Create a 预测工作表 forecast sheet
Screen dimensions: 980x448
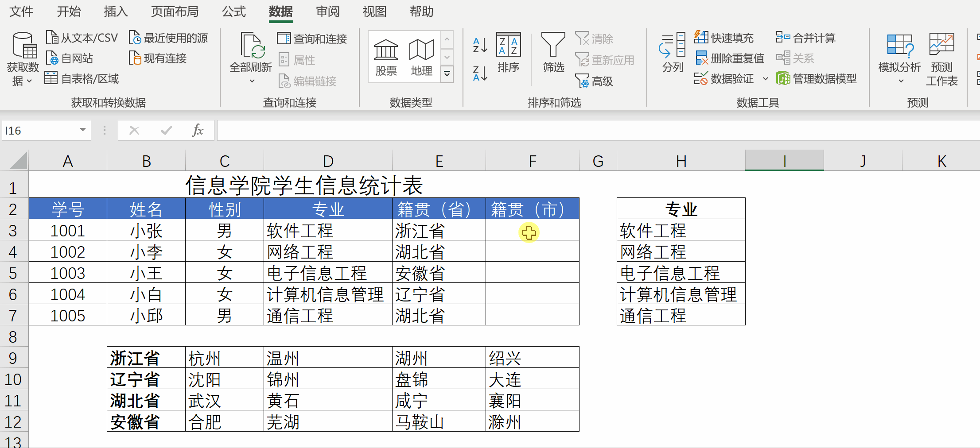[941, 59]
